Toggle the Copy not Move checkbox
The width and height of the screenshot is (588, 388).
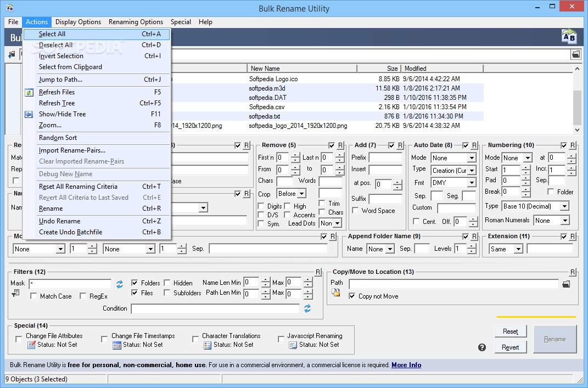click(x=352, y=296)
